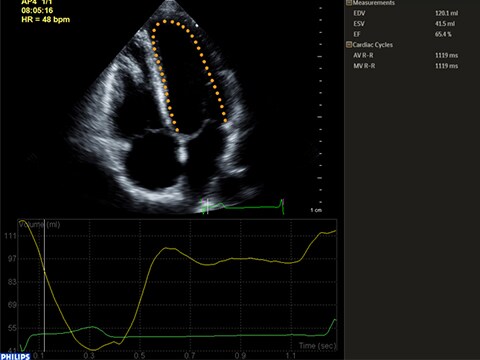The image size is (480, 360).
Task: Collapse the Cardiac Cycles section
Action: point(349,45)
